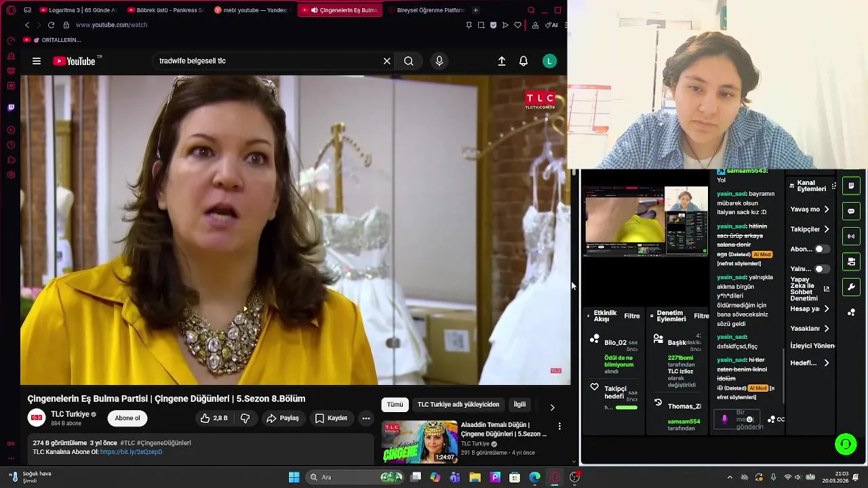Open the account avatar labeled L
Screen dimensions: 868x488
point(550,61)
